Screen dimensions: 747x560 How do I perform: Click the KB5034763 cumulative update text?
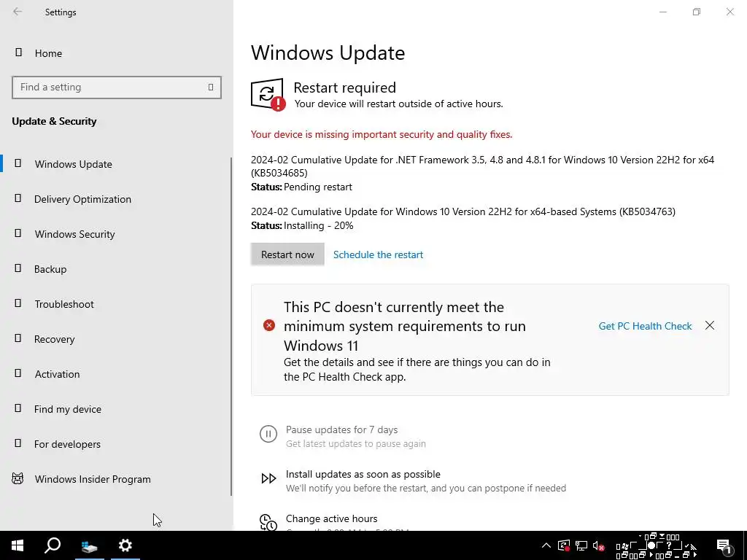point(463,211)
